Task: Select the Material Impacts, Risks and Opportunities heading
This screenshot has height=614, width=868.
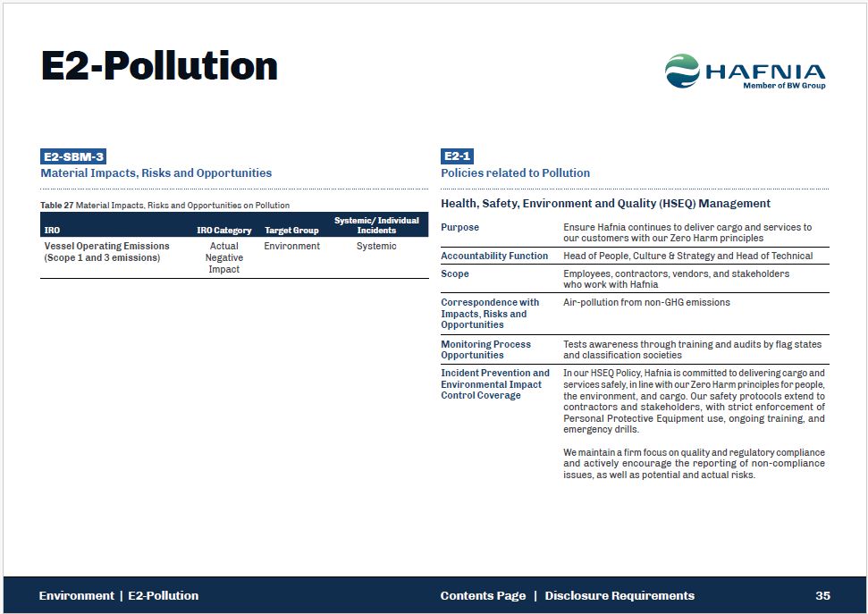Action: (156, 173)
